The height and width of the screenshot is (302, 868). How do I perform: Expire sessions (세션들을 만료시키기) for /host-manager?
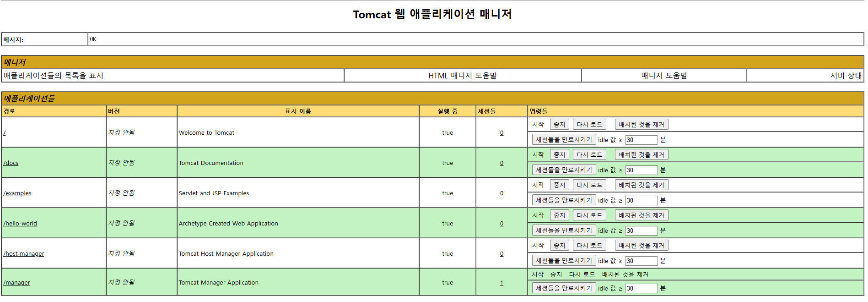coord(564,261)
